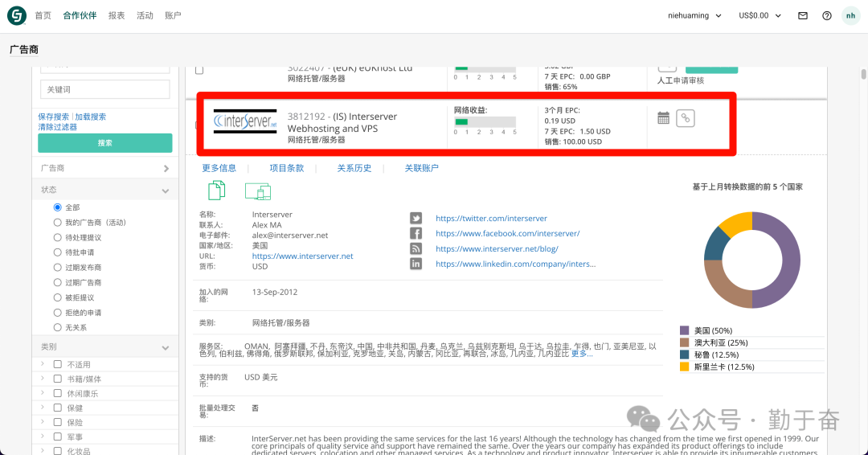Open the https://www.interserver.net URL link

click(302, 256)
